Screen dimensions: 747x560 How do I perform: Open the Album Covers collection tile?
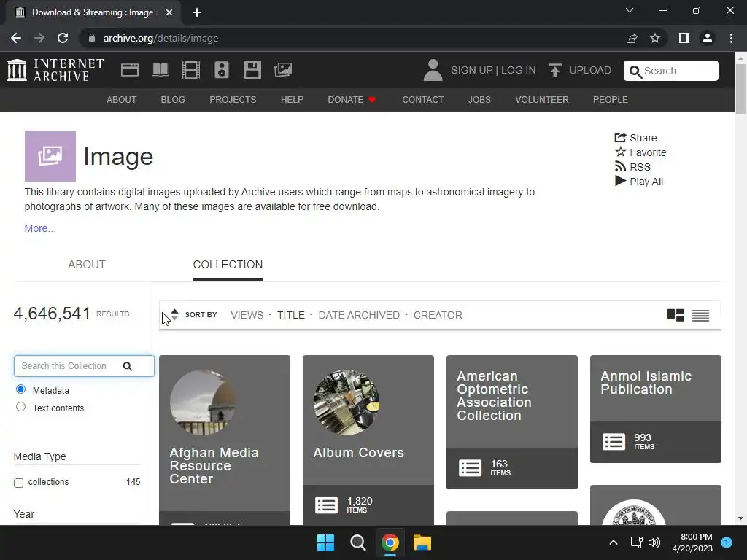coord(368,440)
